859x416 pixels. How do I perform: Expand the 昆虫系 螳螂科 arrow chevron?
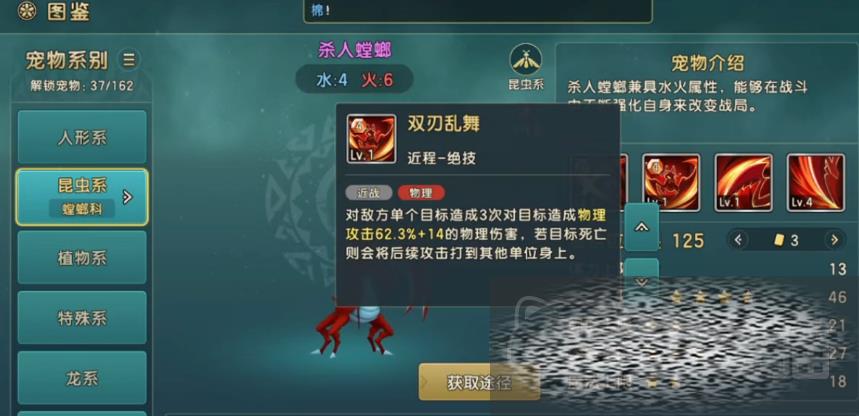(x=128, y=197)
